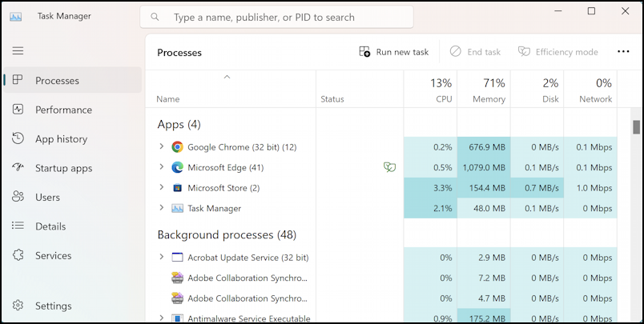Expand the Acrobat Update Service group
This screenshot has width=644, height=324.
pos(162,257)
